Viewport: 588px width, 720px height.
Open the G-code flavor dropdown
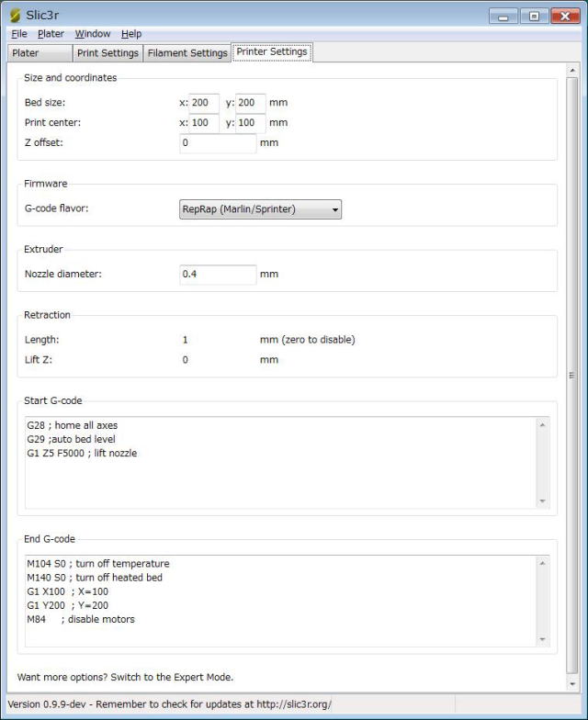pyautogui.click(x=261, y=209)
